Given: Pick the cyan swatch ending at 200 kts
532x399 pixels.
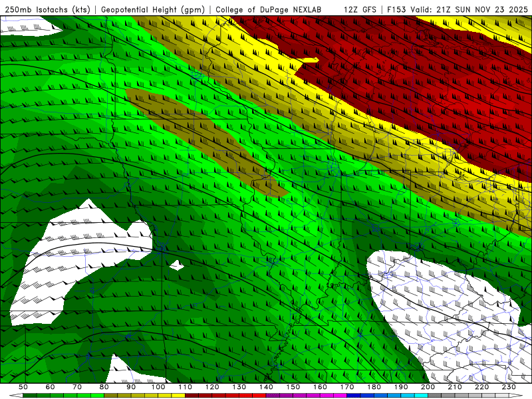Looking at the screenshot, I should pos(421,395).
